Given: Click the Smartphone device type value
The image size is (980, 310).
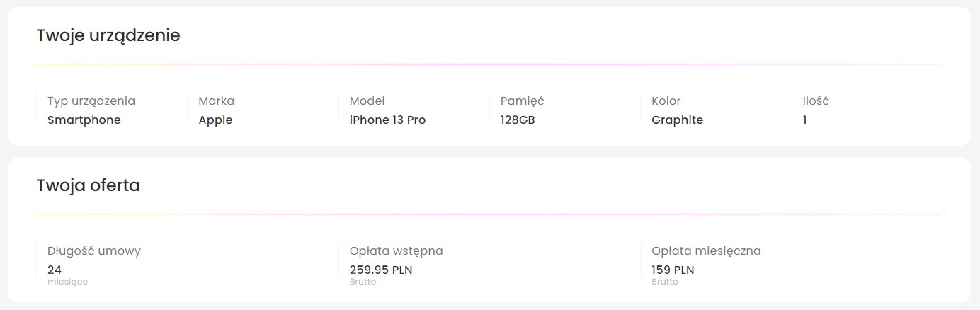Looking at the screenshot, I should click(84, 120).
